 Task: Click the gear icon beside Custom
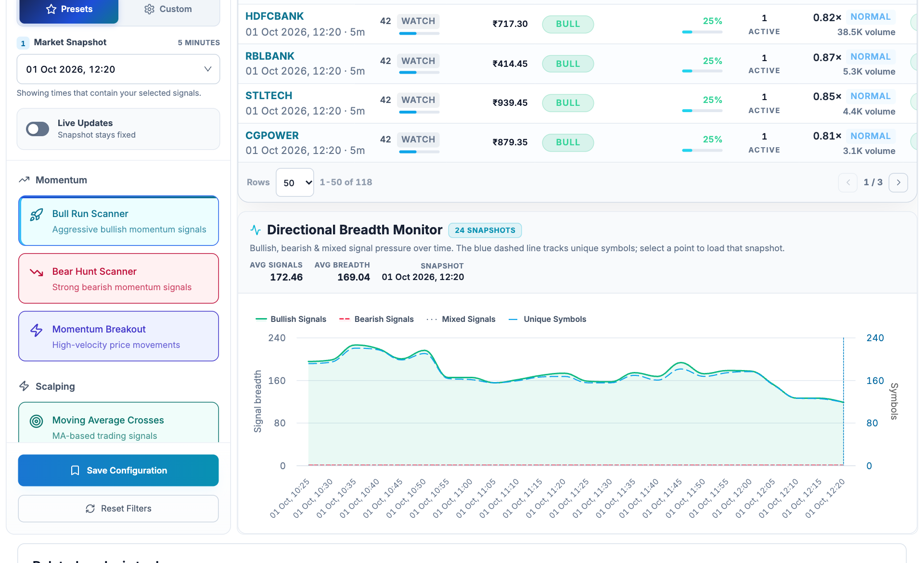coord(149,9)
